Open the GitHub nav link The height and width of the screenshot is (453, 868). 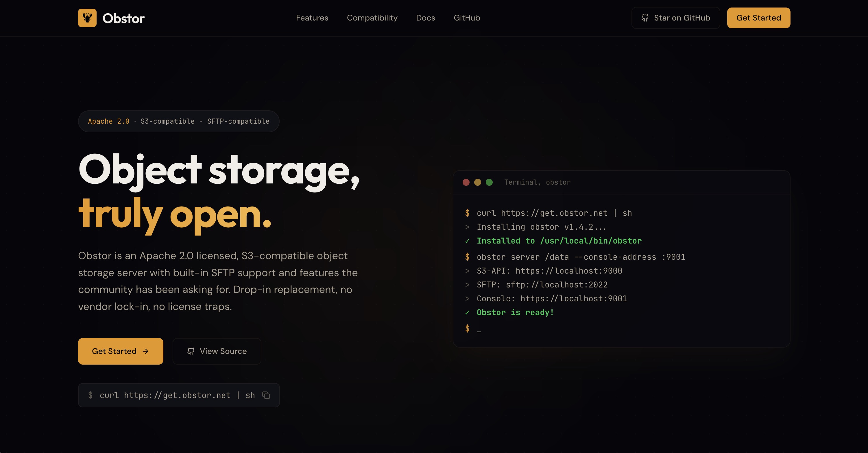click(467, 18)
